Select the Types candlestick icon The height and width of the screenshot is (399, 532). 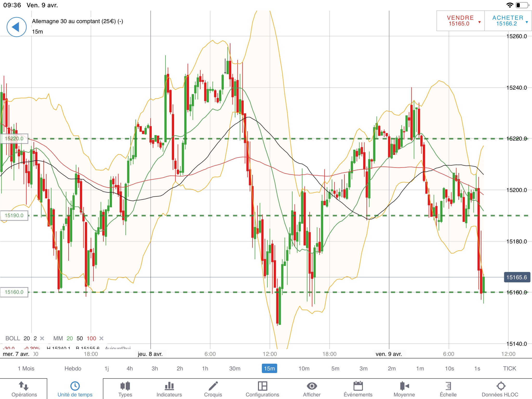click(125, 386)
